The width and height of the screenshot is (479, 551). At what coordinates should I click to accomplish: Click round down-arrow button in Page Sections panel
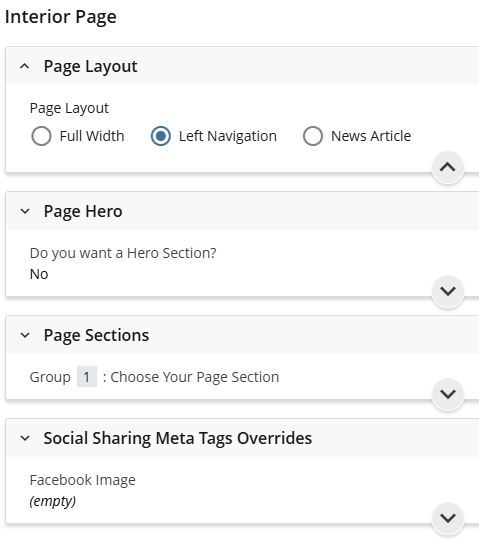click(x=448, y=394)
